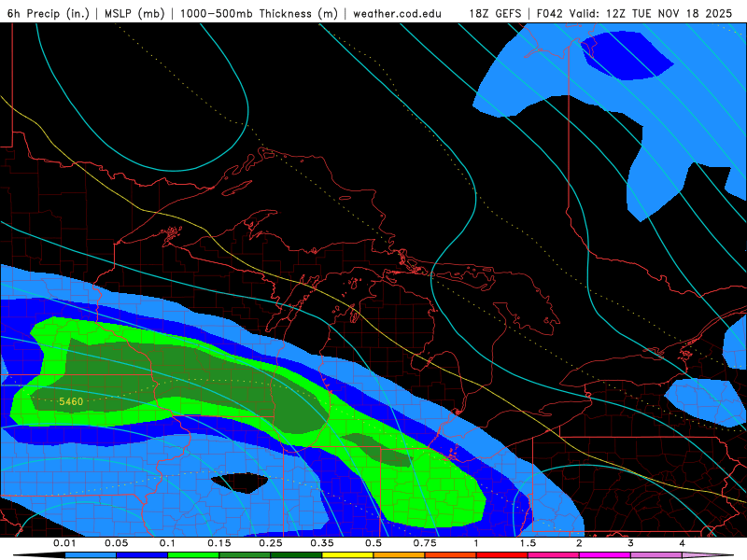The width and height of the screenshot is (747, 560).
Task: Pick the dark green 0.25–0.35 legend swatch
Action: point(296,555)
